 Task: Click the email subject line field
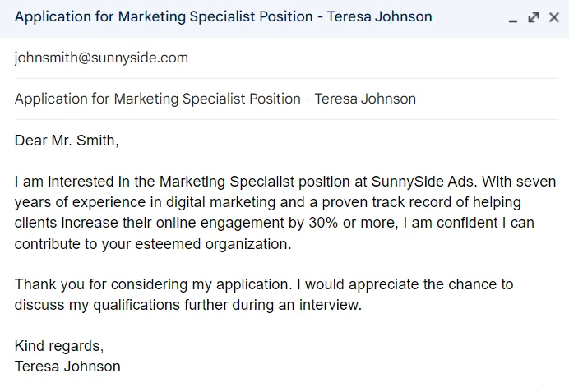(215, 99)
